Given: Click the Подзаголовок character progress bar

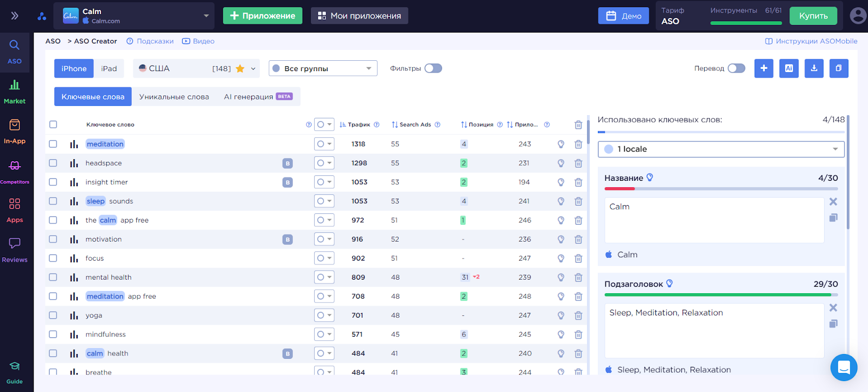Looking at the screenshot, I should (x=721, y=295).
